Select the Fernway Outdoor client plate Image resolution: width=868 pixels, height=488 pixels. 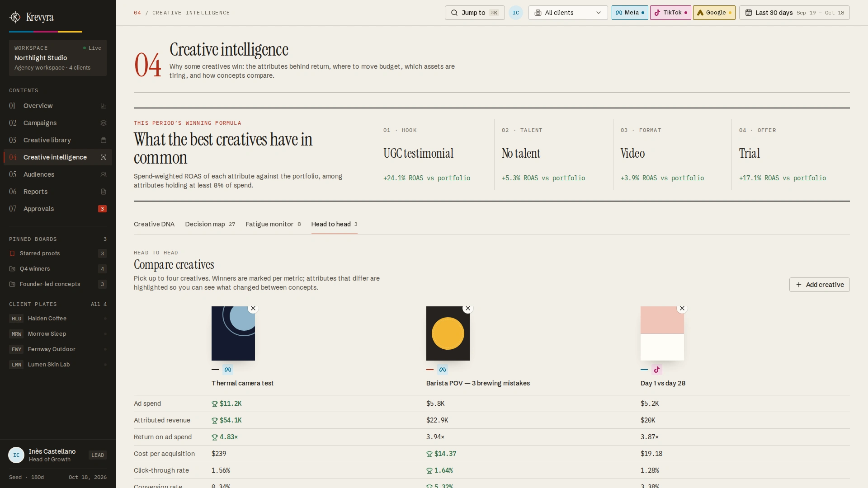(x=58, y=349)
